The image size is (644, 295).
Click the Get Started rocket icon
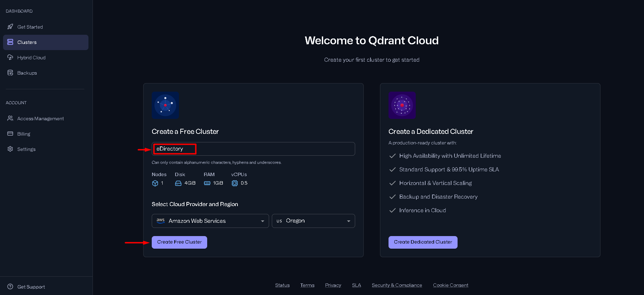pos(10,27)
